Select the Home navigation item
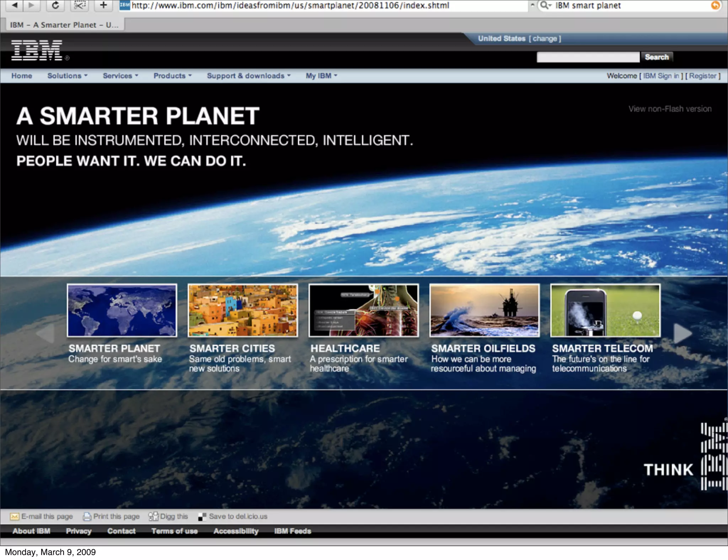This screenshot has width=728, height=560. coord(22,76)
